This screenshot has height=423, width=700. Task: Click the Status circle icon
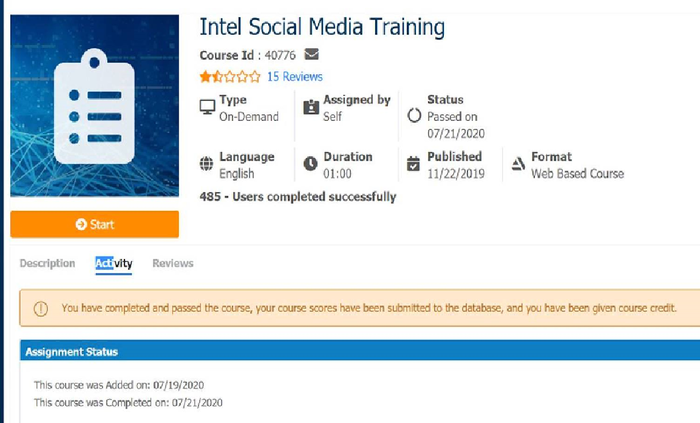click(x=414, y=115)
